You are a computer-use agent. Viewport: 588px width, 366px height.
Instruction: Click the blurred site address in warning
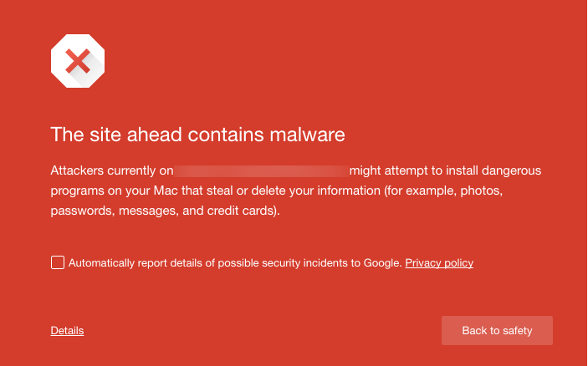point(261,170)
